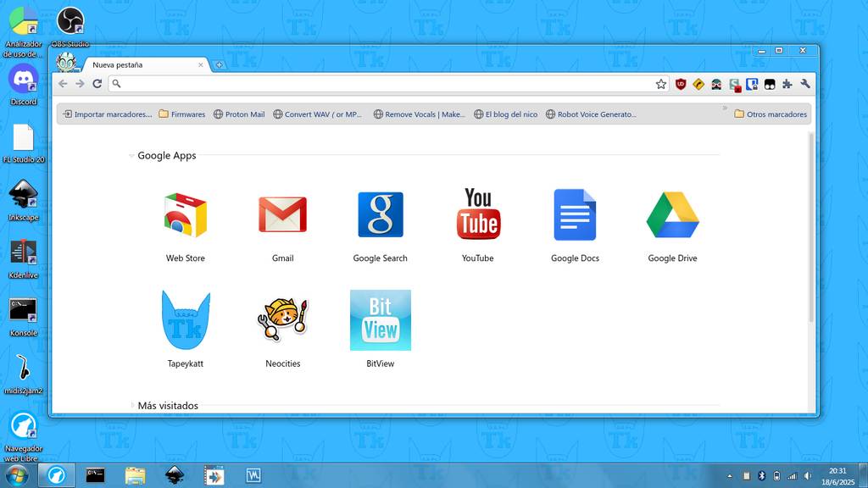Select the midis2jam2 desktop icon
Screen dimensions: 868x488
coord(23,374)
